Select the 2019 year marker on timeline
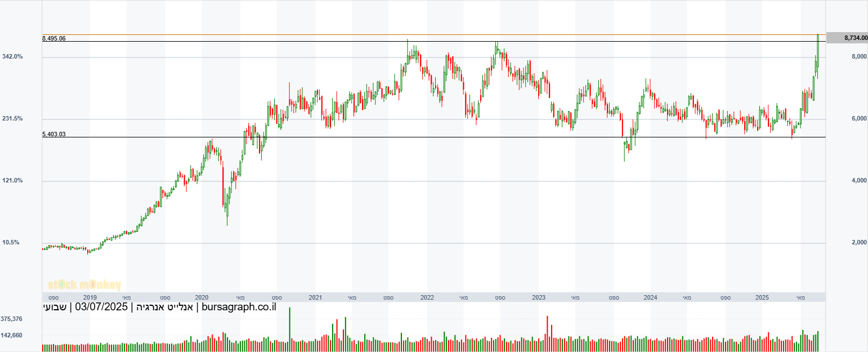868x352 pixels. tap(90, 297)
